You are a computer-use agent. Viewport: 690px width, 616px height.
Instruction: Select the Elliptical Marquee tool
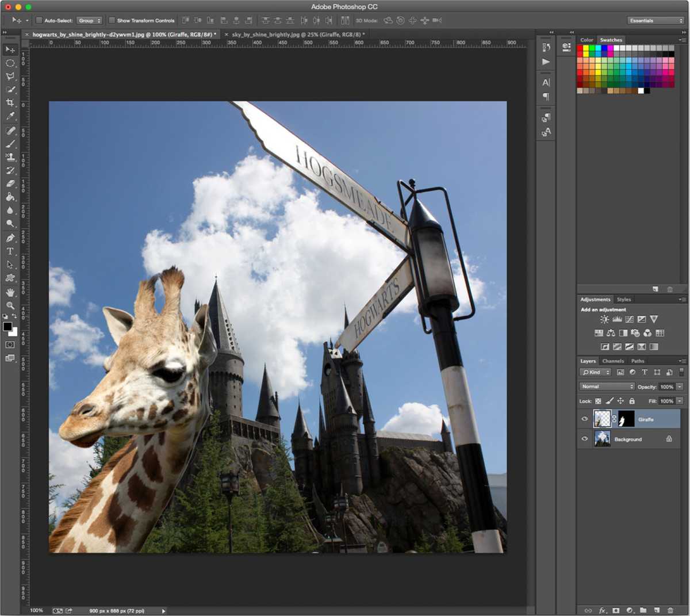(10, 63)
